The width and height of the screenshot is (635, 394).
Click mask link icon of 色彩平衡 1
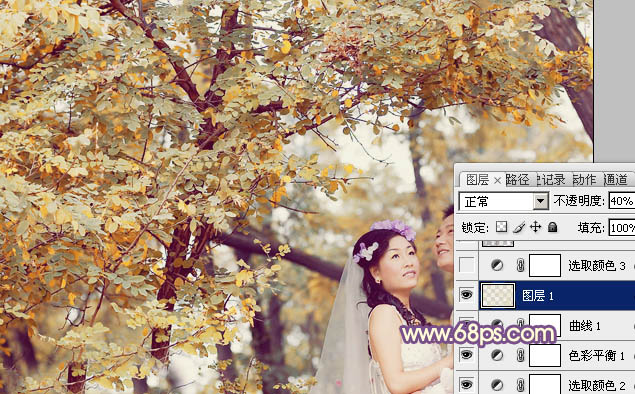tap(520, 356)
